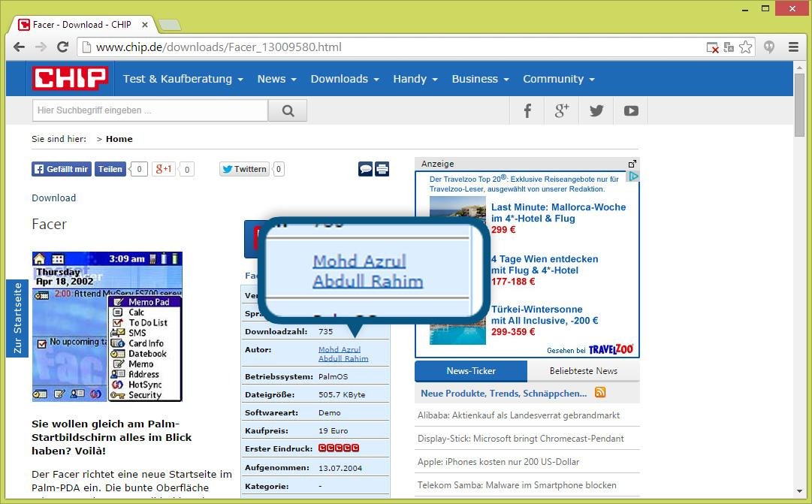Click the Google +1 button
This screenshot has height=504, width=812.
[x=164, y=169]
